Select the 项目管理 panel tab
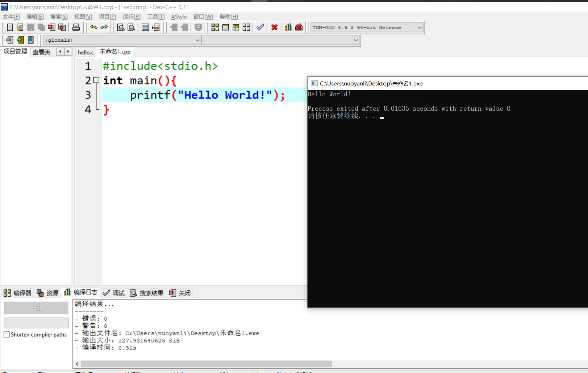Image resolution: width=588 pixels, height=373 pixels. pyautogui.click(x=15, y=51)
